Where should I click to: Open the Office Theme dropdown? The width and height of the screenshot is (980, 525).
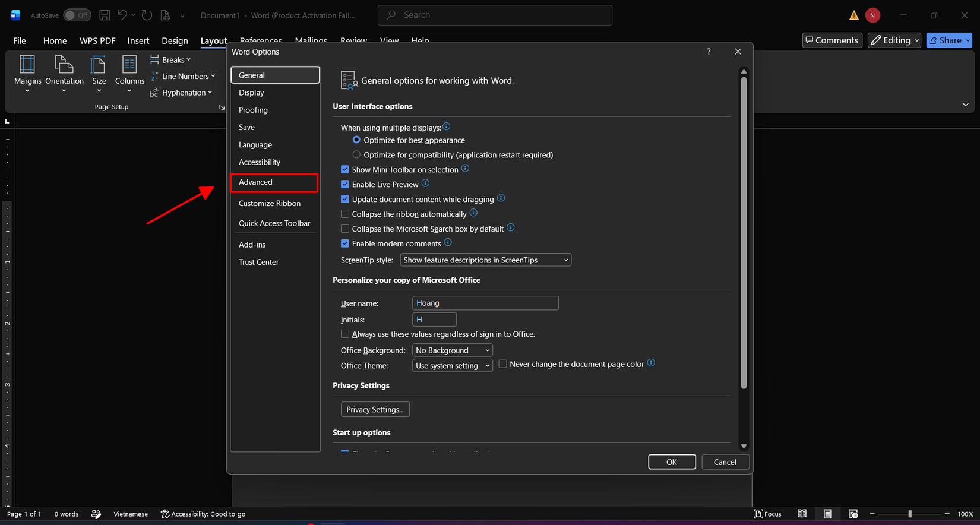pyautogui.click(x=453, y=366)
